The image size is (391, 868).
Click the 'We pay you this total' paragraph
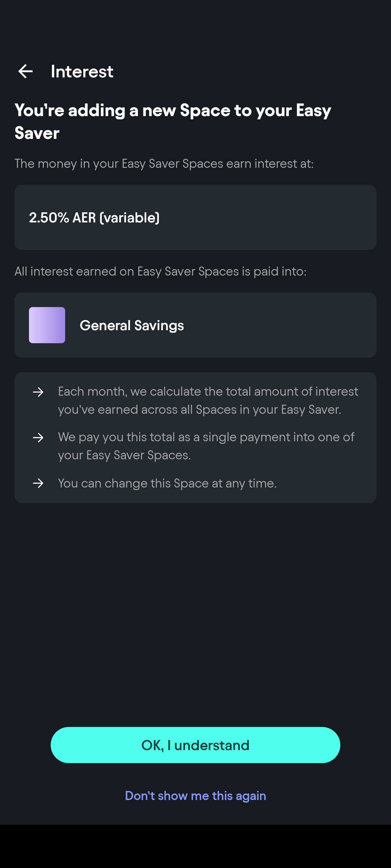(206, 446)
